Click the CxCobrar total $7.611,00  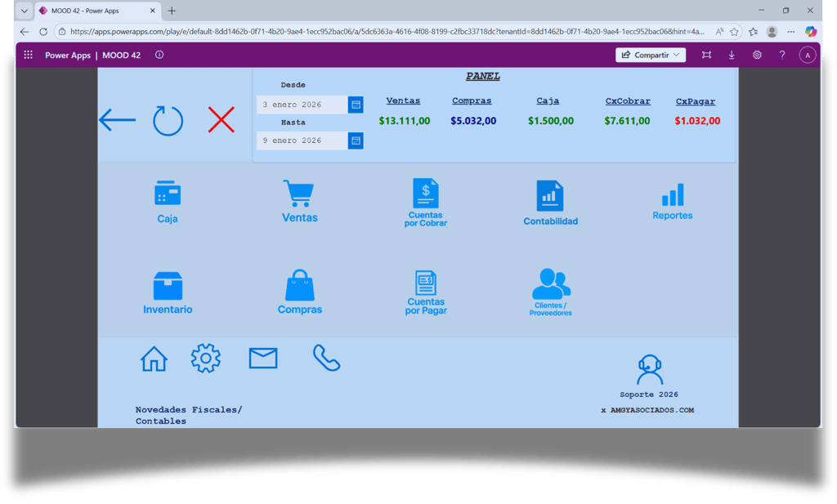[x=627, y=121]
